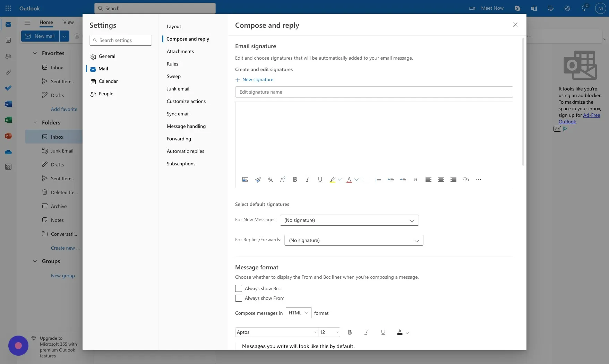609x364 pixels.
Task: Align signature text right
Action: click(453, 180)
